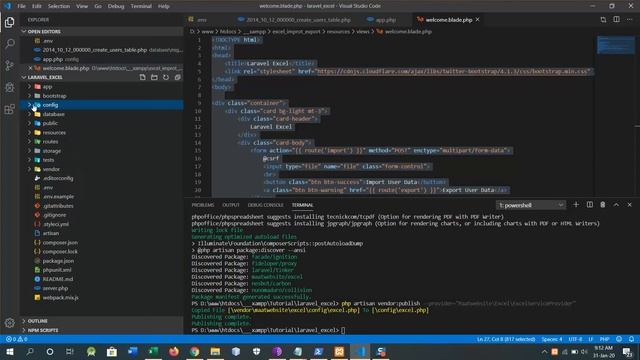The width and height of the screenshot is (640, 360).
Task: Switch to the Output panel tab
Action: (231, 205)
